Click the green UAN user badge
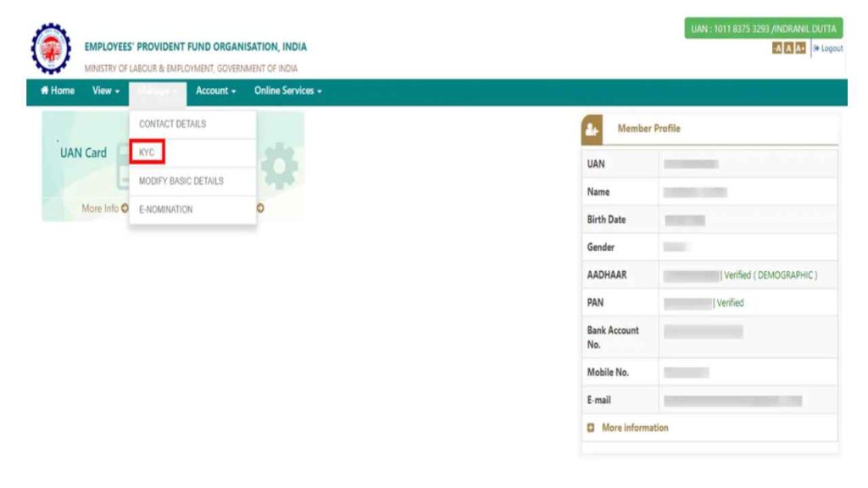 [764, 29]
